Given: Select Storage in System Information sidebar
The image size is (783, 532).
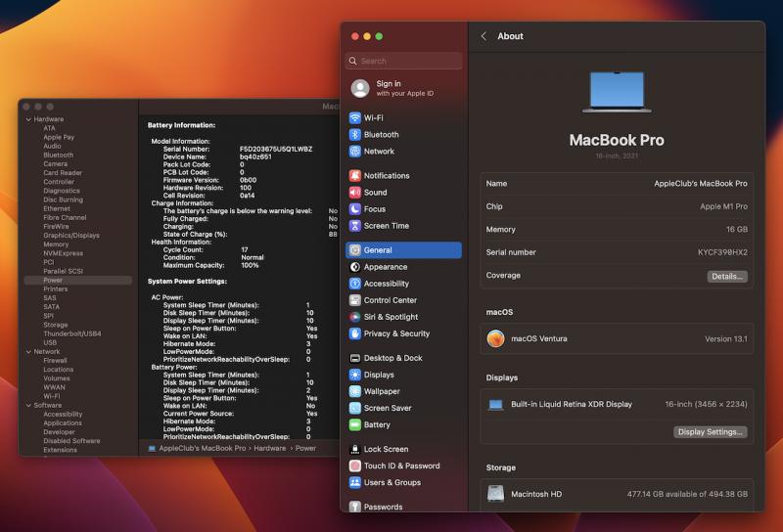Looking at the screenshot, I should (55, 325).
